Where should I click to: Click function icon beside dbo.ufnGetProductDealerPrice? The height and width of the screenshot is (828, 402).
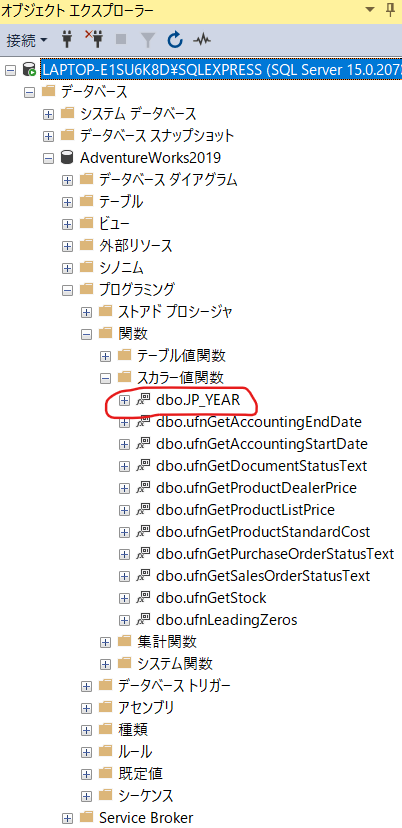143,488
